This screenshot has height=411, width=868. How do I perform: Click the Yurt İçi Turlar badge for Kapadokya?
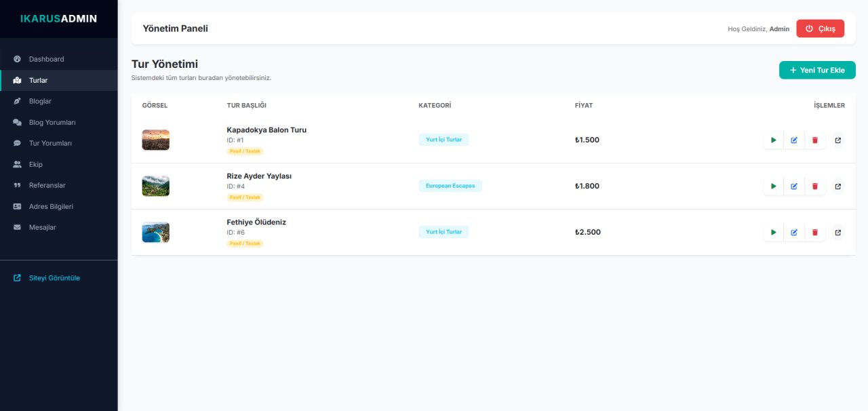coord(443,140)
